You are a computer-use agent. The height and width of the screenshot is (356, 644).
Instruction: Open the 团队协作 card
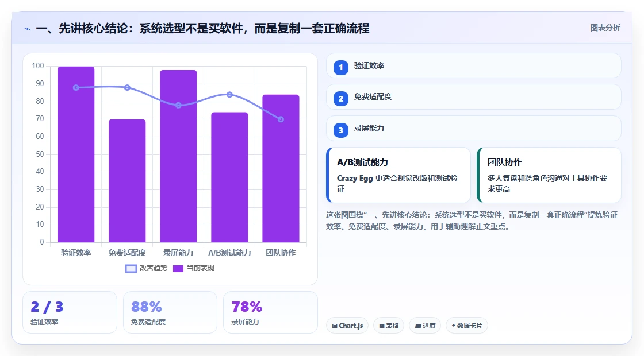(x=549, y=175)
